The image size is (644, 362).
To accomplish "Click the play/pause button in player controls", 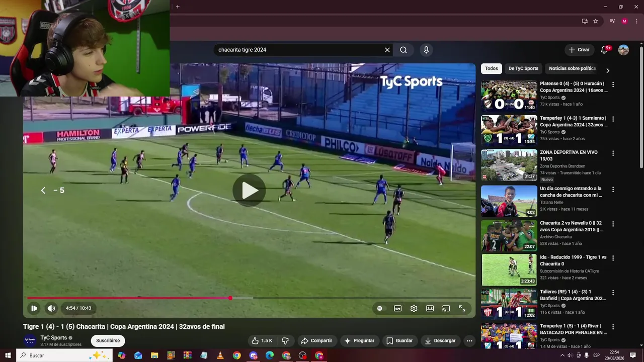I will (x=34, y=308).
